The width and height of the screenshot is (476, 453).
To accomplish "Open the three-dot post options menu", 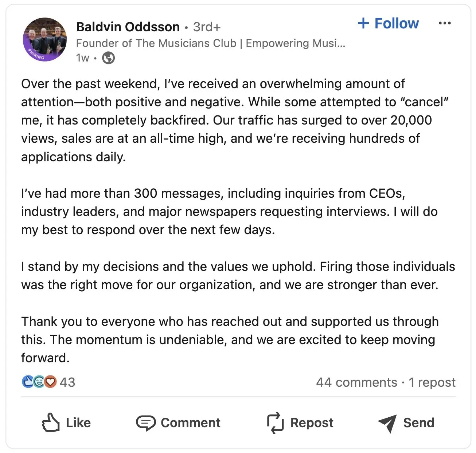I will coord(445,23).
